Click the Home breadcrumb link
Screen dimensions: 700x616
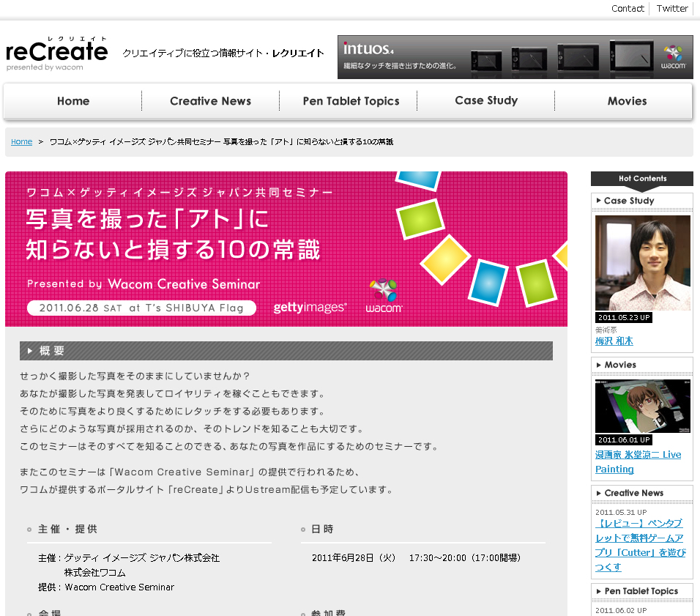pyautogui.click(x=21, y=141)
